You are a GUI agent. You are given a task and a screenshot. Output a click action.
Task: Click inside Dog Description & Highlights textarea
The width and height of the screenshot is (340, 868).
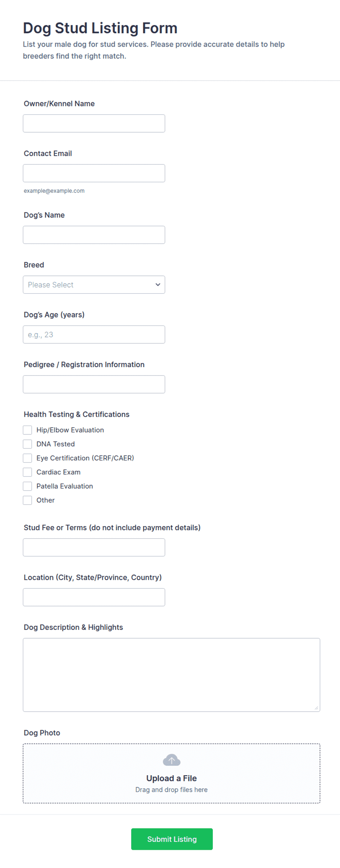coord(171,675)
